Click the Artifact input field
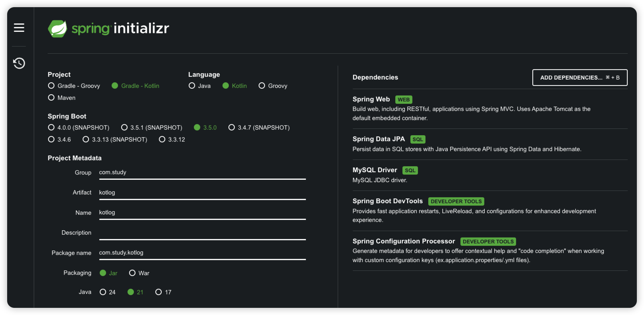The height and width of the screenshot is (315, 644). 203,193
